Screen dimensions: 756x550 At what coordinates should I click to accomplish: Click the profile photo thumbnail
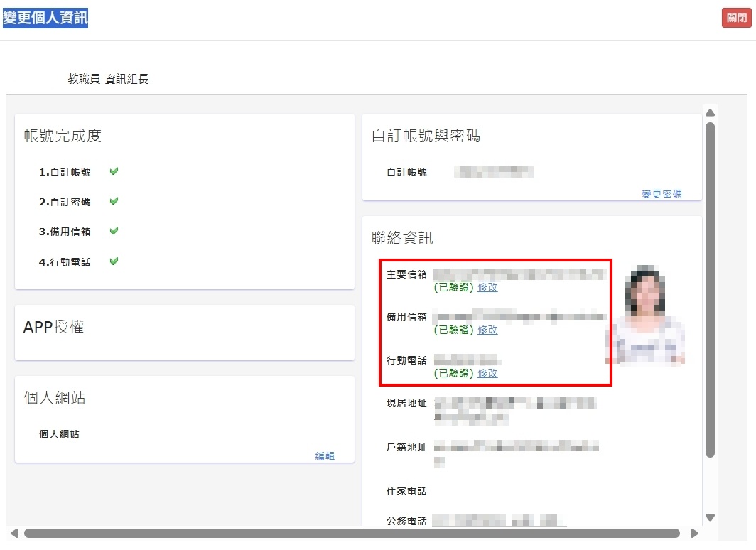(649, 316)
